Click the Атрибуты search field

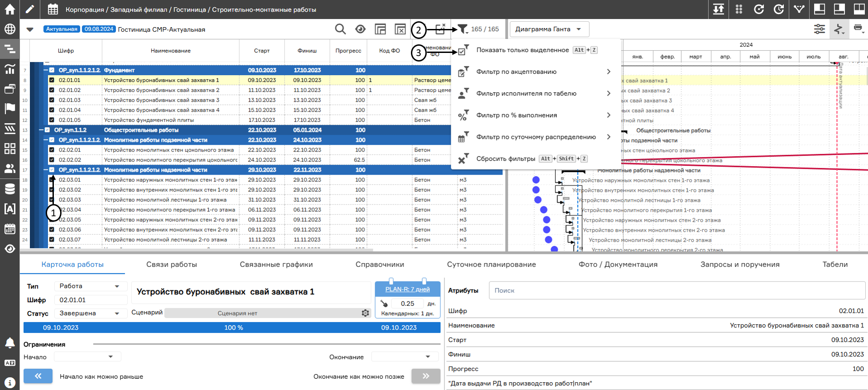tap(677, 290)
